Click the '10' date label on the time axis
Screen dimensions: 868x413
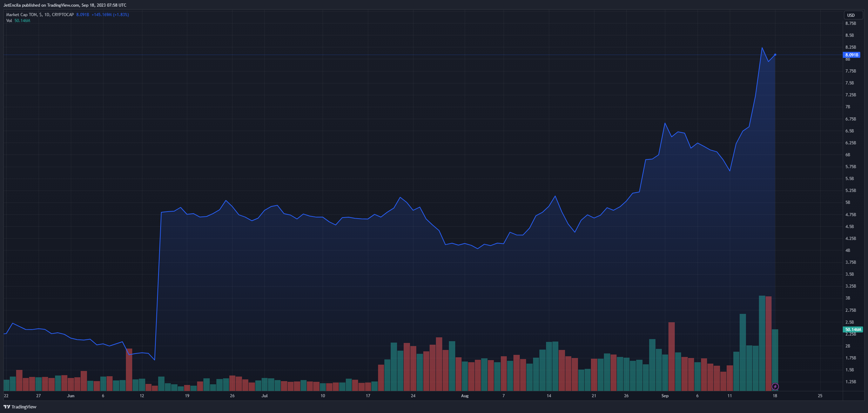coord(323,396)
